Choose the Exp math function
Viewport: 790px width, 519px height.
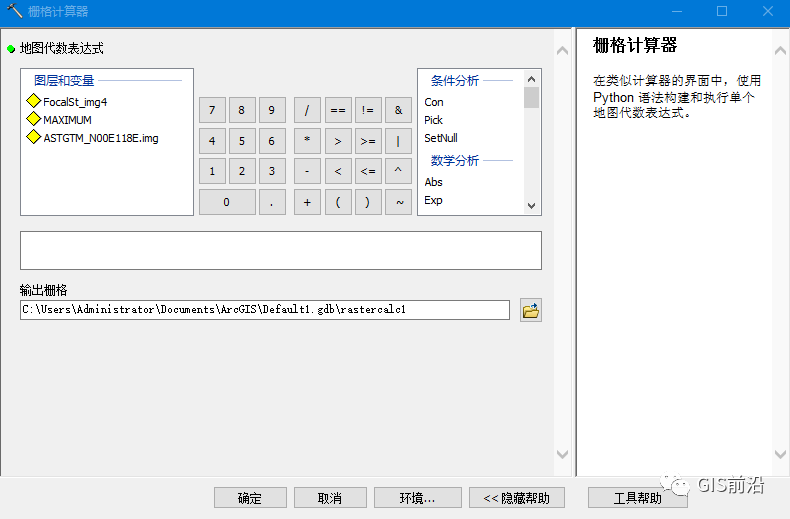click(x=433, y=200)
